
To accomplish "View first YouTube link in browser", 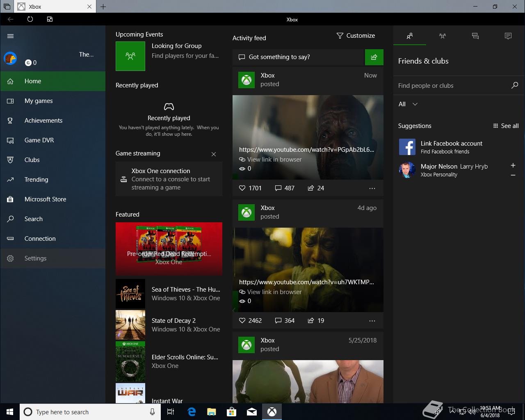I will click(x=270, y=160).
